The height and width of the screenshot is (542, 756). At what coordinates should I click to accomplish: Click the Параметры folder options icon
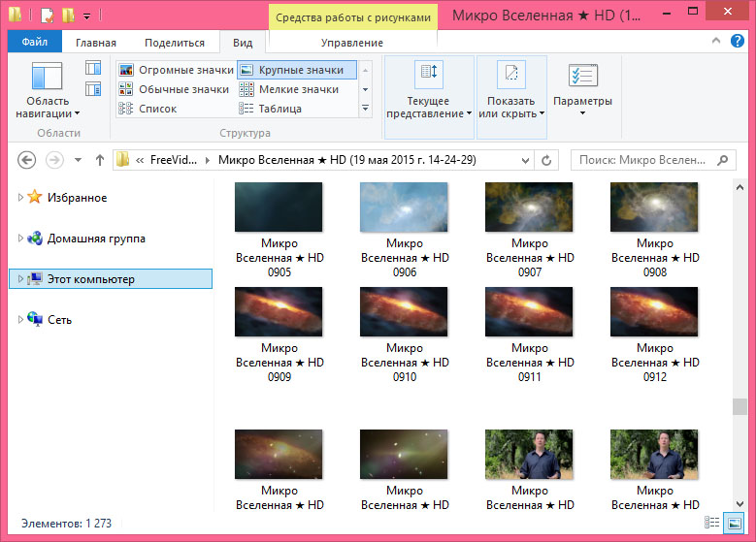point(582,78)
